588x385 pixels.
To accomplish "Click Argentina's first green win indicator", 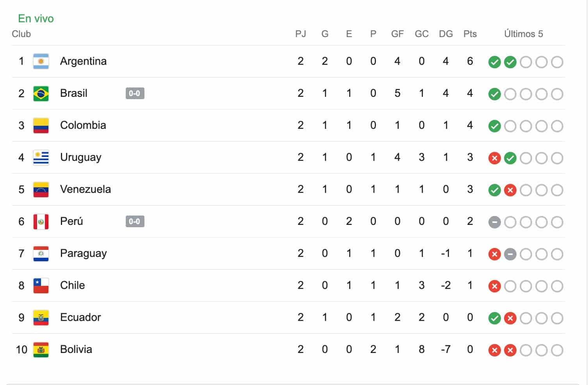I will (x=495, y=62).
